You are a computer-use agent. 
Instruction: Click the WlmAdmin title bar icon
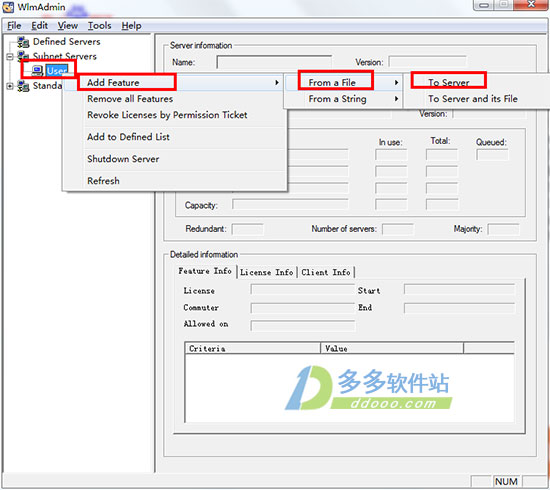[x=8, y=7]
